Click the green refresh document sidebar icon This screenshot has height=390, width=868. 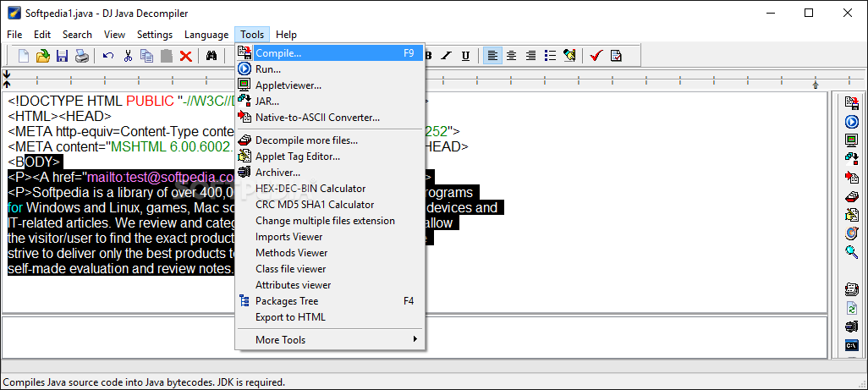tap(851, 308)
